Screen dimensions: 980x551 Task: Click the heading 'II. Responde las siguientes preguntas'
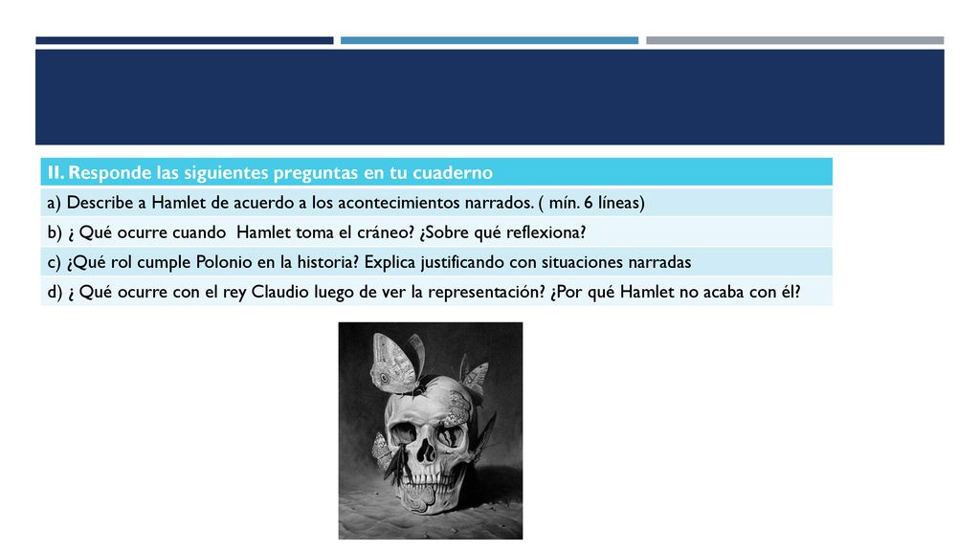pos(436,172)
